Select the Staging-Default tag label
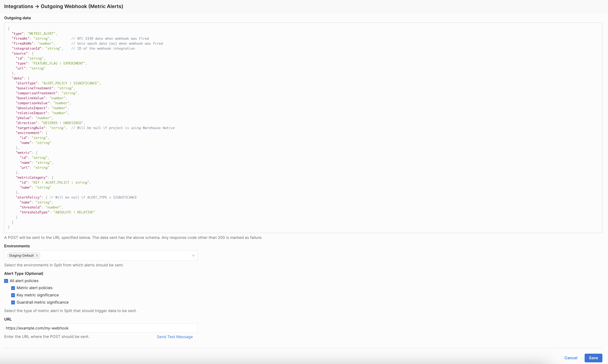 click(21, 256)
